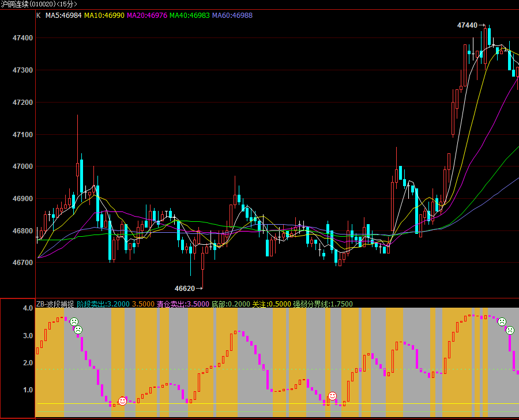Click the 47000 price axis label
This screenshot has width=519, height=420.
point(22,167)
